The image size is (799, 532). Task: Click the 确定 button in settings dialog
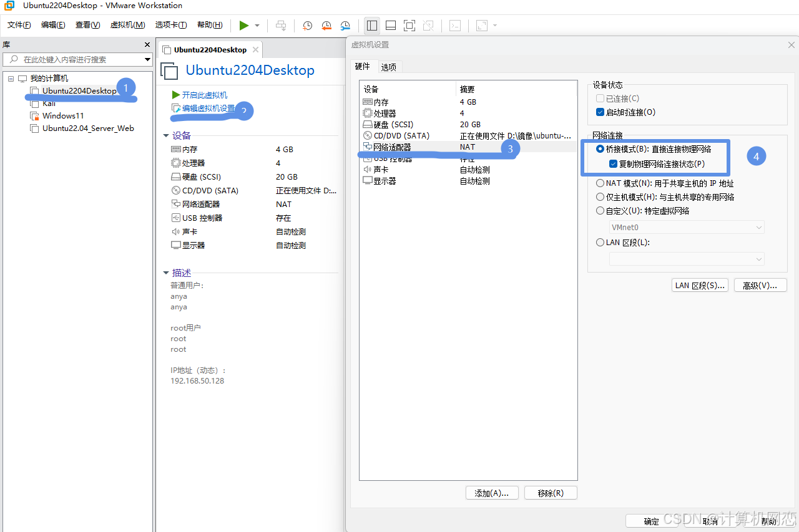(651, 521)
